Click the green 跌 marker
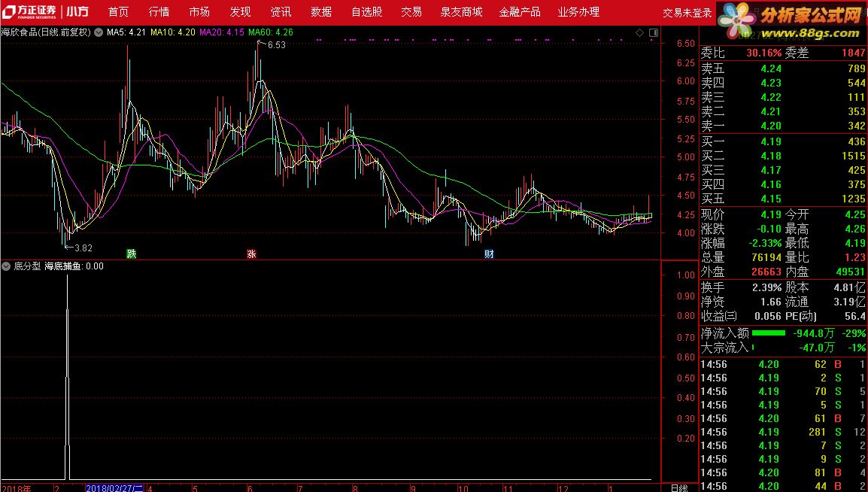Image resolution: width=868 pixels, height=492 pixels. pos(131,254)
